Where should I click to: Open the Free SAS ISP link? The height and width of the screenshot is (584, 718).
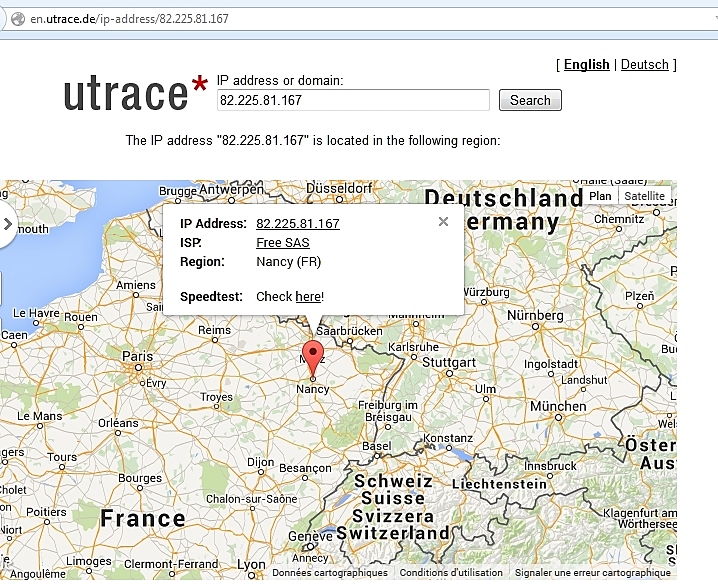coord(283,243)
